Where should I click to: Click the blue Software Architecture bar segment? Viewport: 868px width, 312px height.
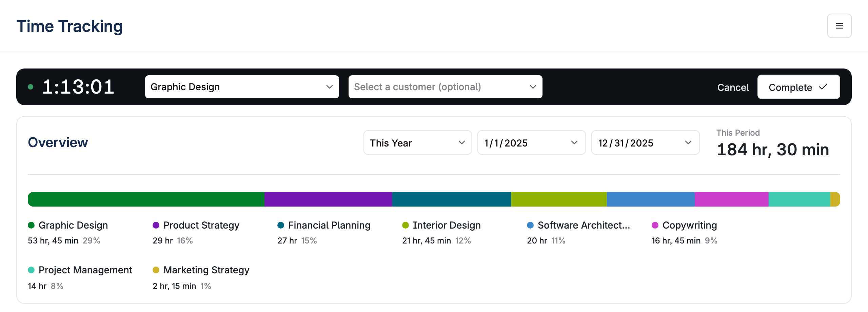(x=651, y=199)
